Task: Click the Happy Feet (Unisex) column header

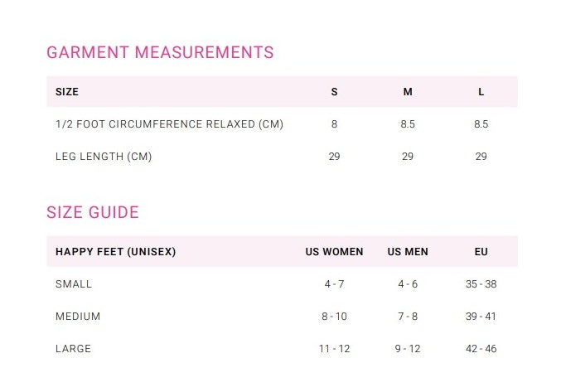Action: pyautogui.click(x=115, y=251)
